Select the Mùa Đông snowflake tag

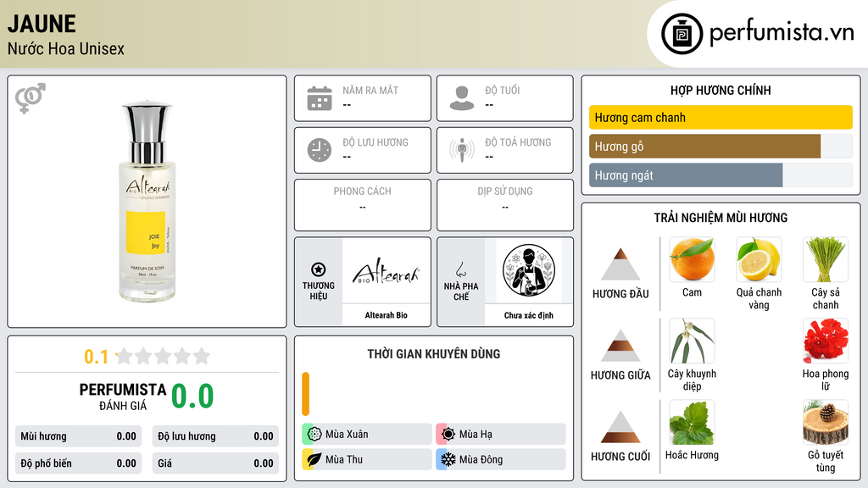(x=501, y=459)
